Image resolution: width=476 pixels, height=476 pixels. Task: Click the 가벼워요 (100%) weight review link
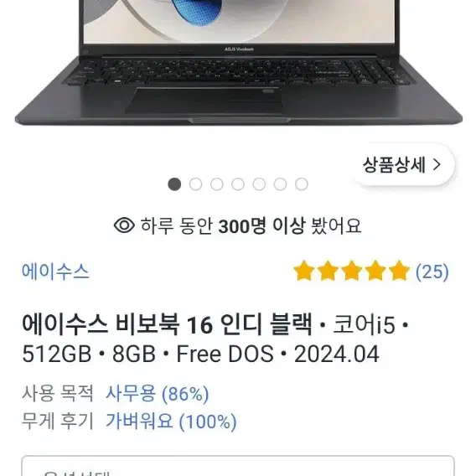coord(171,421)
